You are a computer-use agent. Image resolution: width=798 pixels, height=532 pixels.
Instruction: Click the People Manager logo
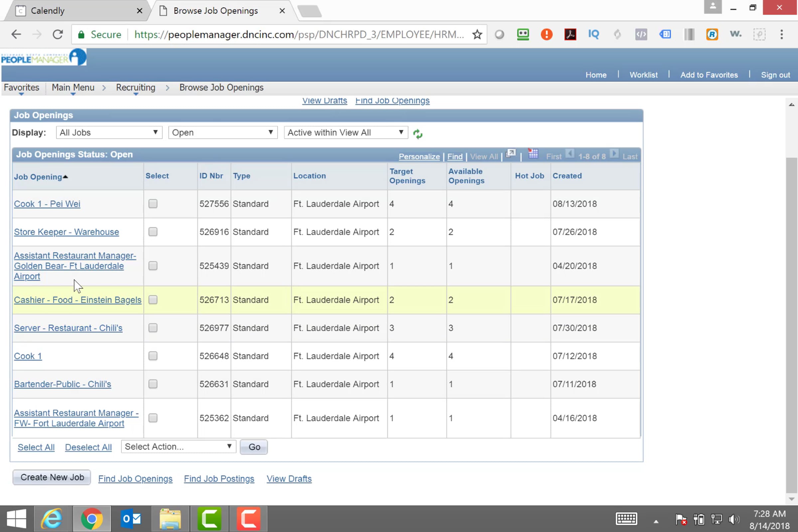44,58
